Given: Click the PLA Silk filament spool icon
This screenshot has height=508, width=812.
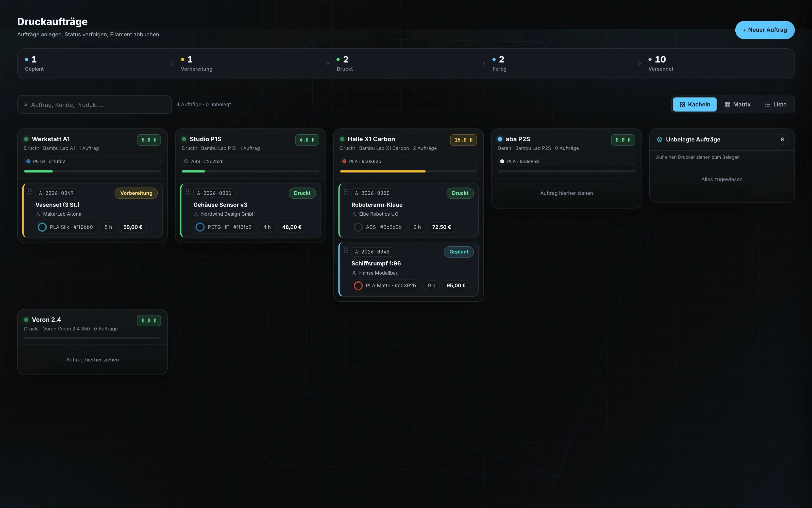Looking at the screenshot, I should (x=42, y=227).
